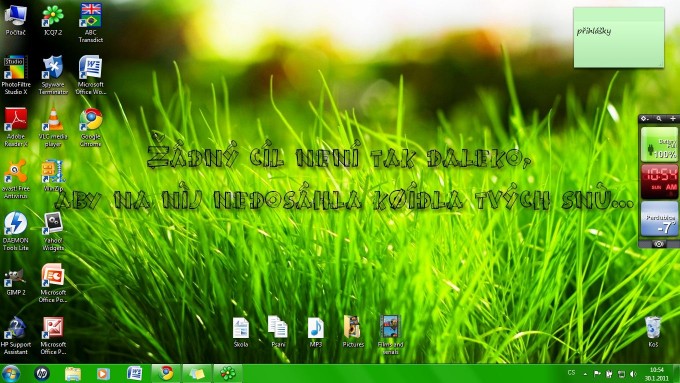This screenshot has height=383, width=680.
Task: Toggle widget dock visibility eye icon
Action: coord(659,244)
